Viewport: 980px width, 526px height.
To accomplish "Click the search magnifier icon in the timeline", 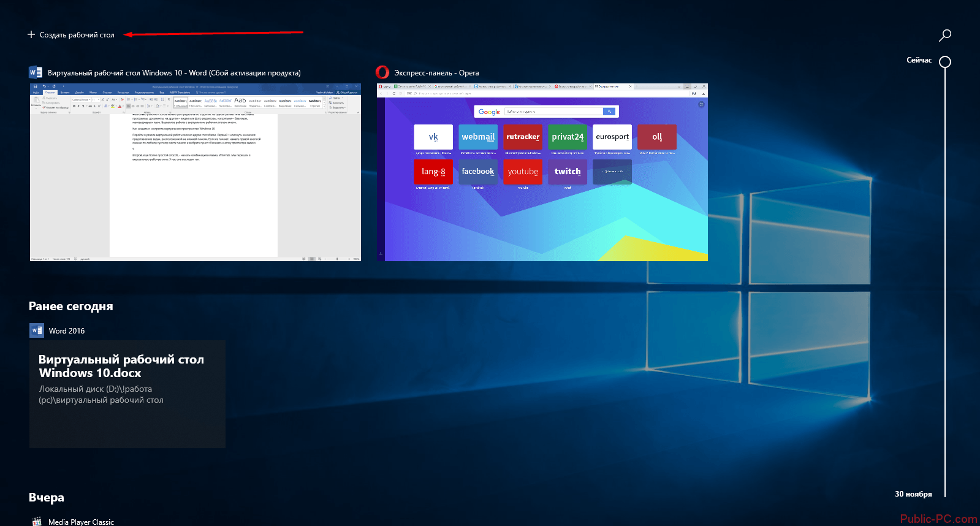I will pyautogui.click(x=945, y=35).
